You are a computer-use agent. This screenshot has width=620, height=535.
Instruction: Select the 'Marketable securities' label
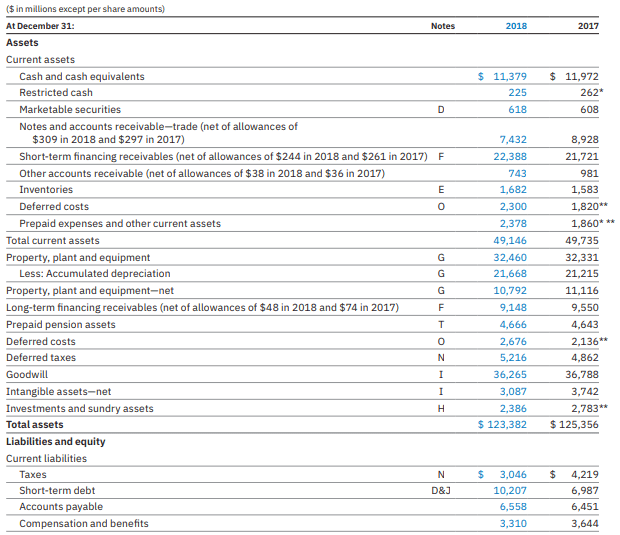point(70,110)
